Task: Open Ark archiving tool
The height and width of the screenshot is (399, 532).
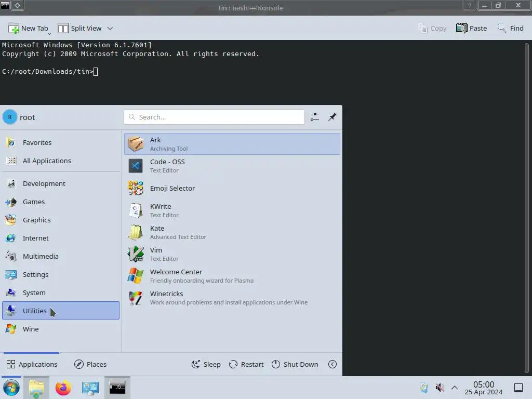Action: pyautogui.click(x=232, y=144)
